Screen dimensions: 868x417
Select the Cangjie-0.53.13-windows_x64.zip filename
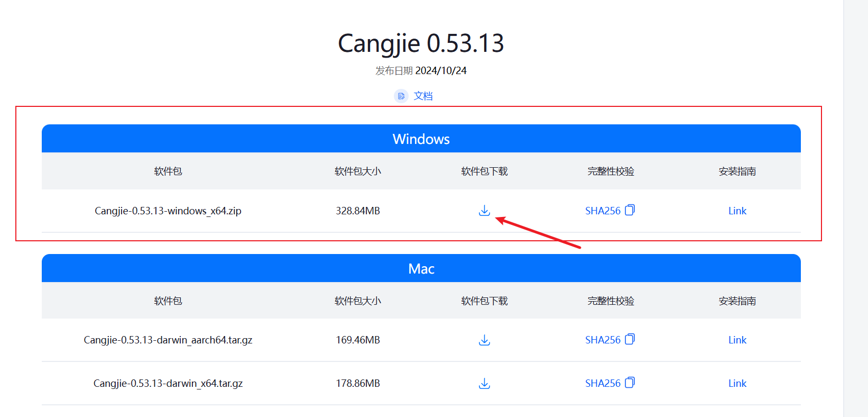(168, 211)
